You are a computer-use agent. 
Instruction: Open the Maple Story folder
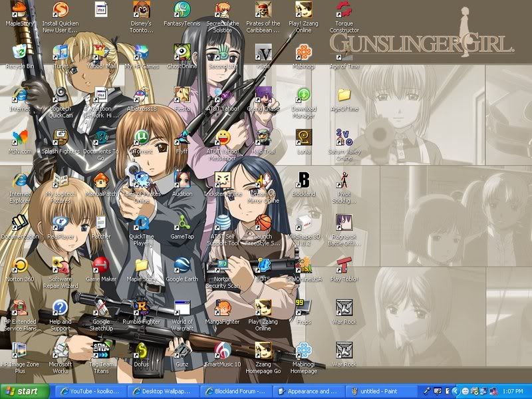(142, 265)
